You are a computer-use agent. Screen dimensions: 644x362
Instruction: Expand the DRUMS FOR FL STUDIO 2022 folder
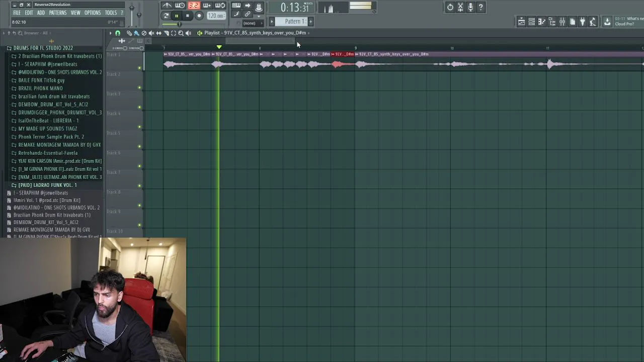(43, 48)
